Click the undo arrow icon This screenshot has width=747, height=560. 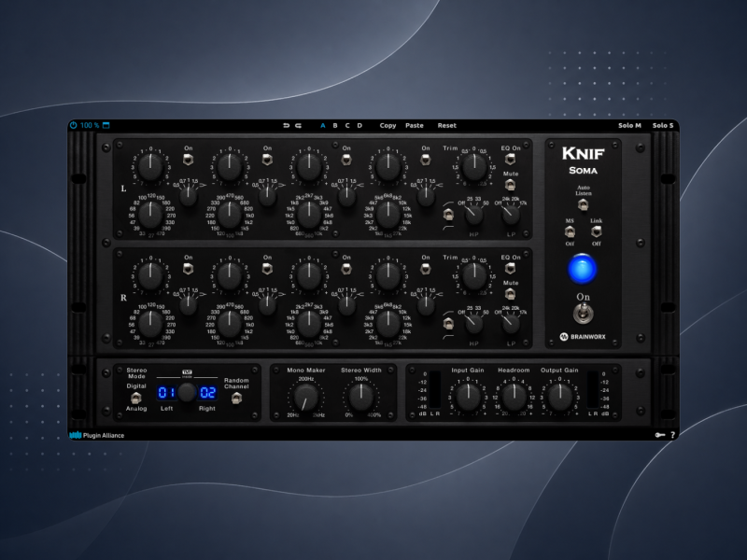click(x=286, y=126)
